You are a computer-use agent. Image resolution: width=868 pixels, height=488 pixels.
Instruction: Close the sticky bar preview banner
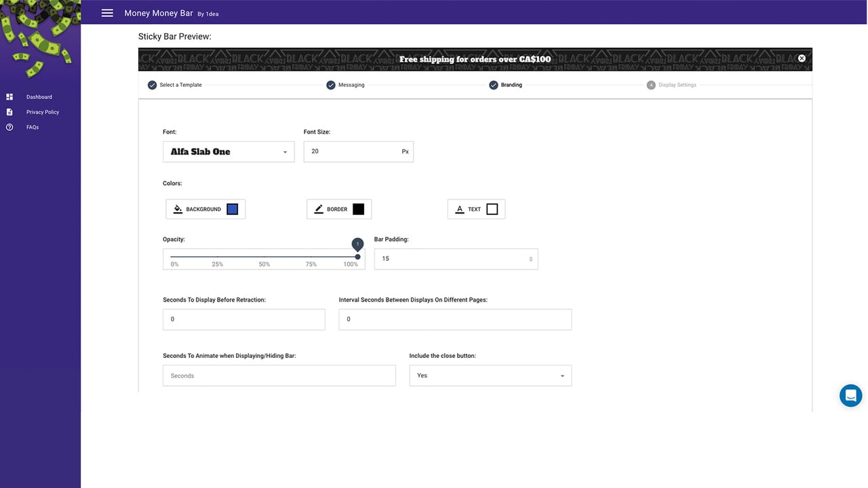coord(802,58)
